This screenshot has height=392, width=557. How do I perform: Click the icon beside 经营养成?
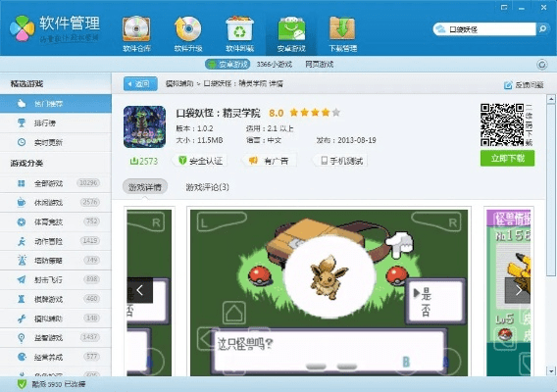tap(22, 357)
